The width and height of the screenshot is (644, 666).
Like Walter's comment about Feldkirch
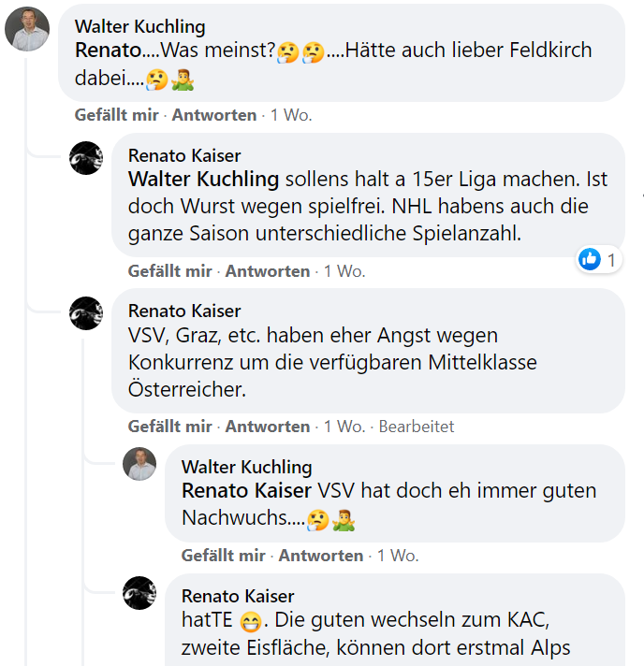coord(118,115)
